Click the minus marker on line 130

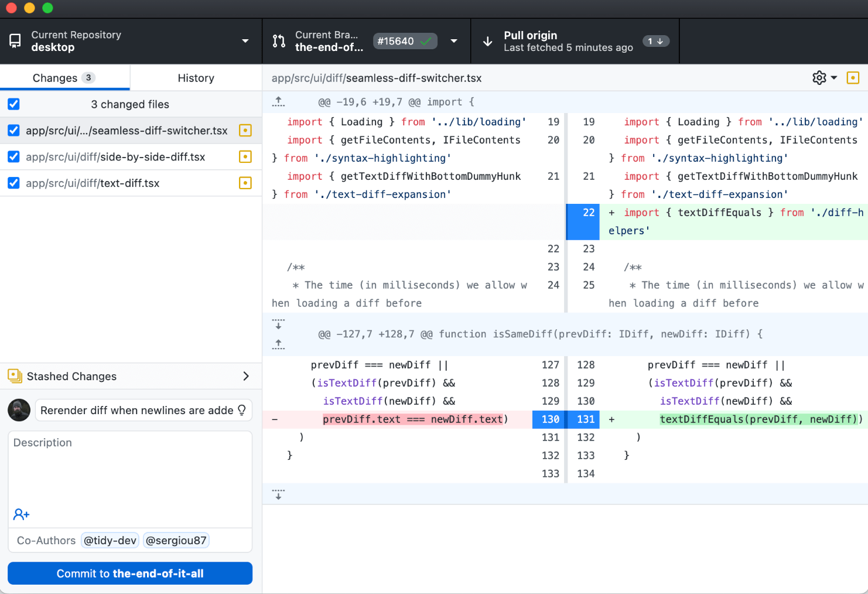275,419
